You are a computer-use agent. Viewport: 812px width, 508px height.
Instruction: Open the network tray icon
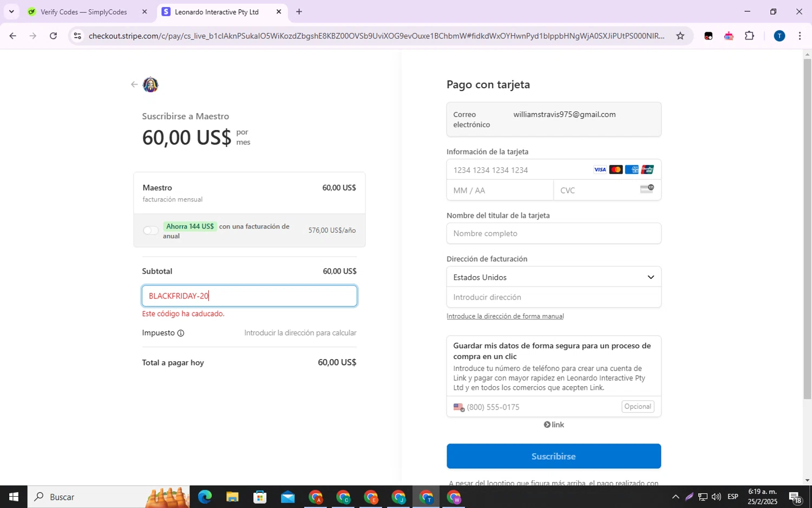(x=703, y=497)
